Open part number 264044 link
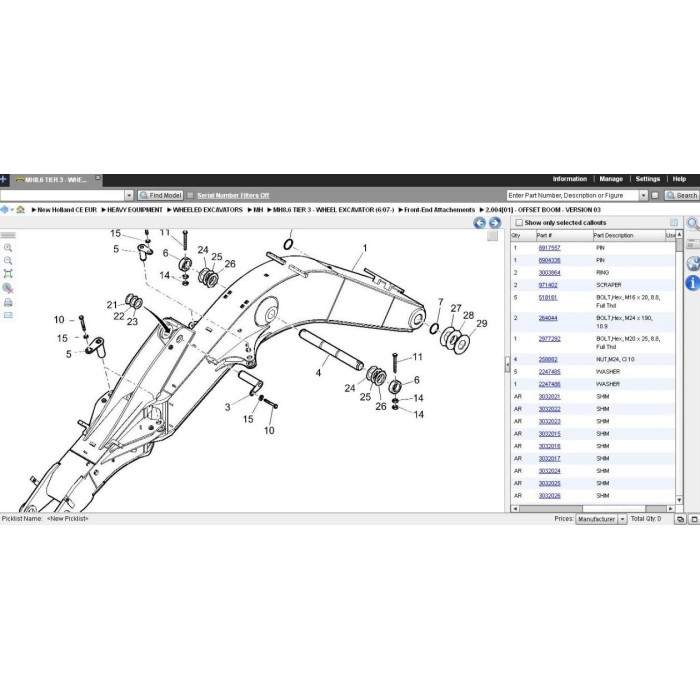The width and height of the screenshot is (700, 700). tap(548, 318)
